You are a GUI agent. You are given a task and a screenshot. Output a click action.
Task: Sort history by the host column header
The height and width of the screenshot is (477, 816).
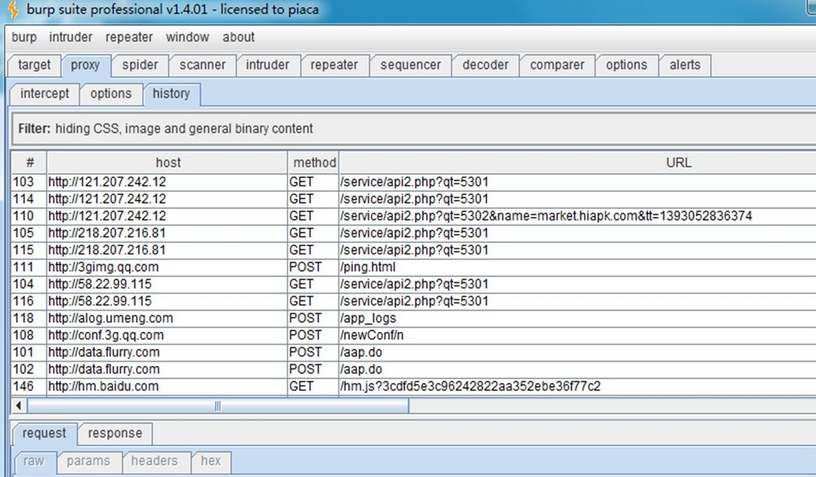click(167, 162)
